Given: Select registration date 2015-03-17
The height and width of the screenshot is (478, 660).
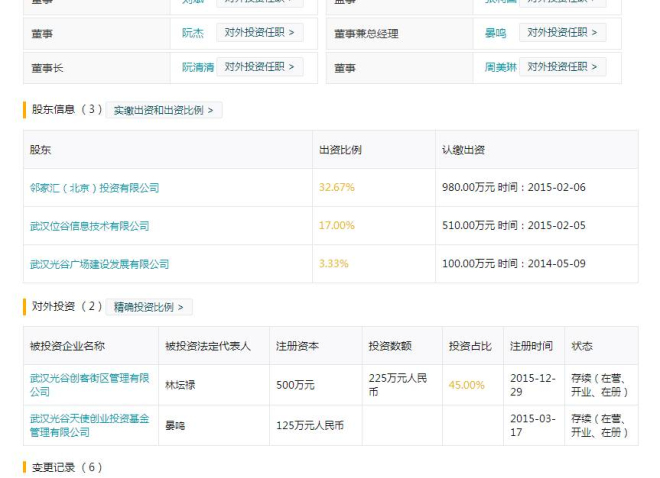Looking at the screenshot, I should tap(533, 425).
